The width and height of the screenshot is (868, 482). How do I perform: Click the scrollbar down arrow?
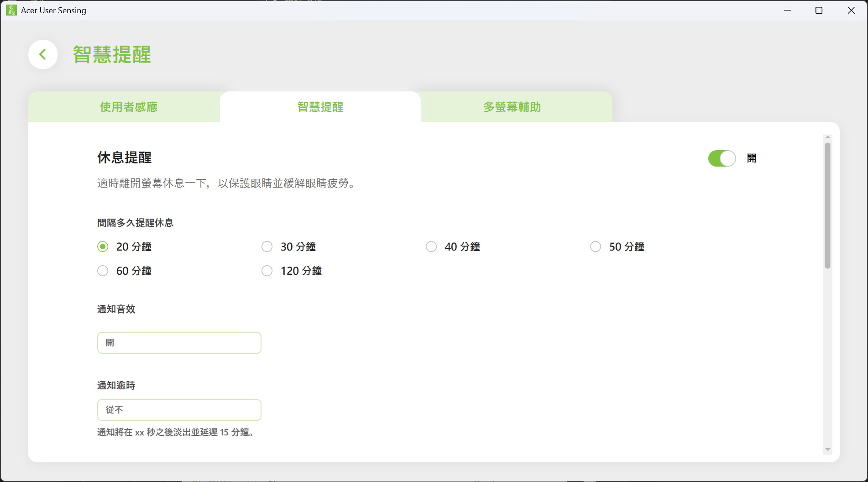(x=827, y=450)
